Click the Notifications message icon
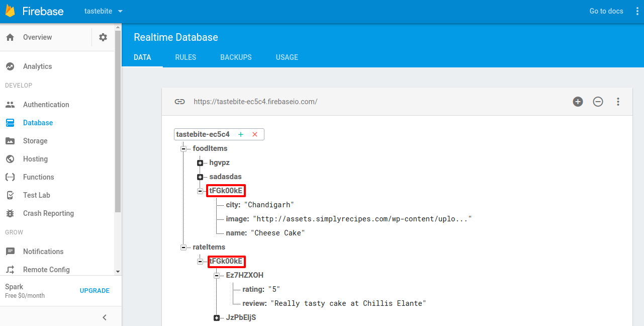 (x=10, y=252)
